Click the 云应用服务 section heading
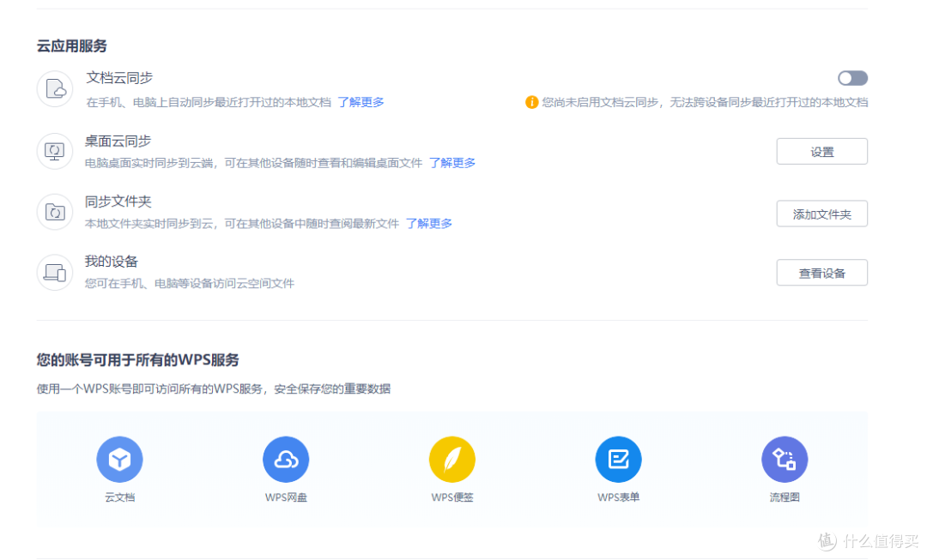This screenshot has width=927, height=560. tap(71, 46)
